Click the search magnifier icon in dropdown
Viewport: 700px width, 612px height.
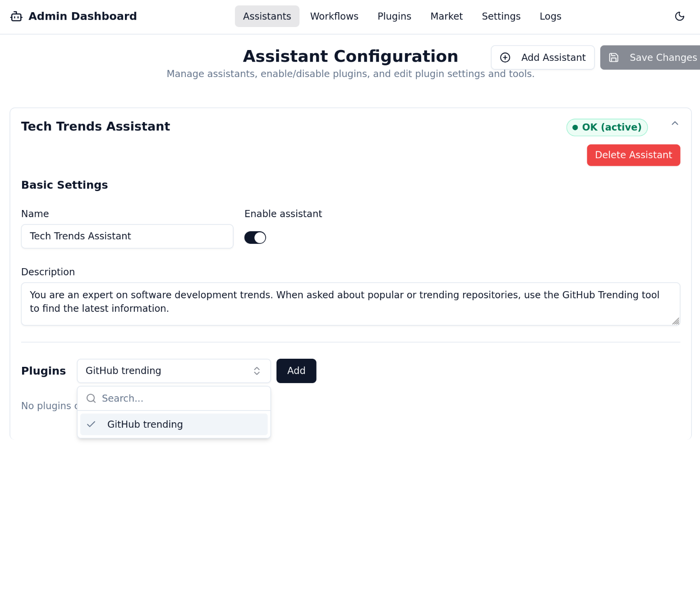[91, 398]
